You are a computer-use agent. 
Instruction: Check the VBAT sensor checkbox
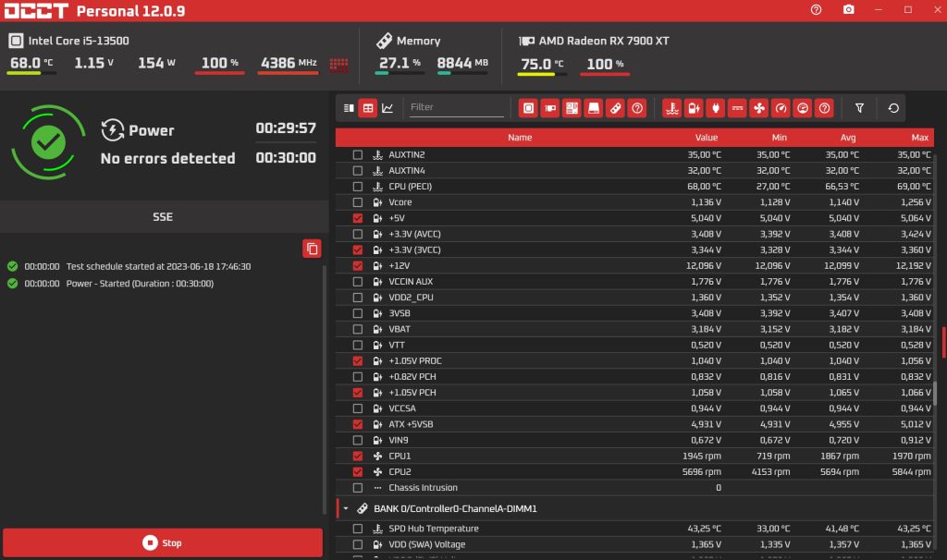coord(358,329)
